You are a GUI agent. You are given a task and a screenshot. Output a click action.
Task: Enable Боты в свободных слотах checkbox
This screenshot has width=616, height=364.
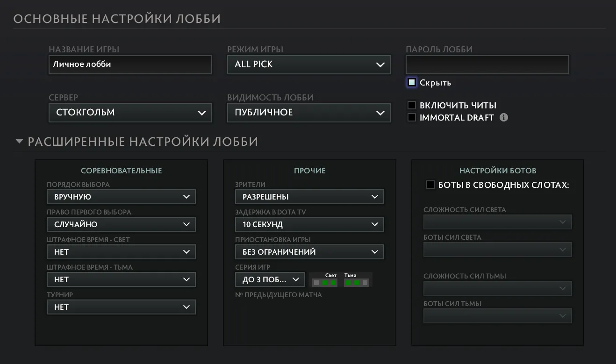(x=430, y=185)
